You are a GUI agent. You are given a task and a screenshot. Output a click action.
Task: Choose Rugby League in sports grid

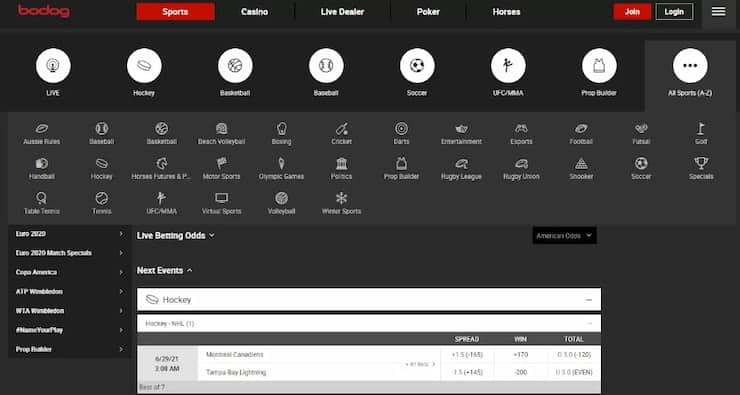tap(461, 169)
